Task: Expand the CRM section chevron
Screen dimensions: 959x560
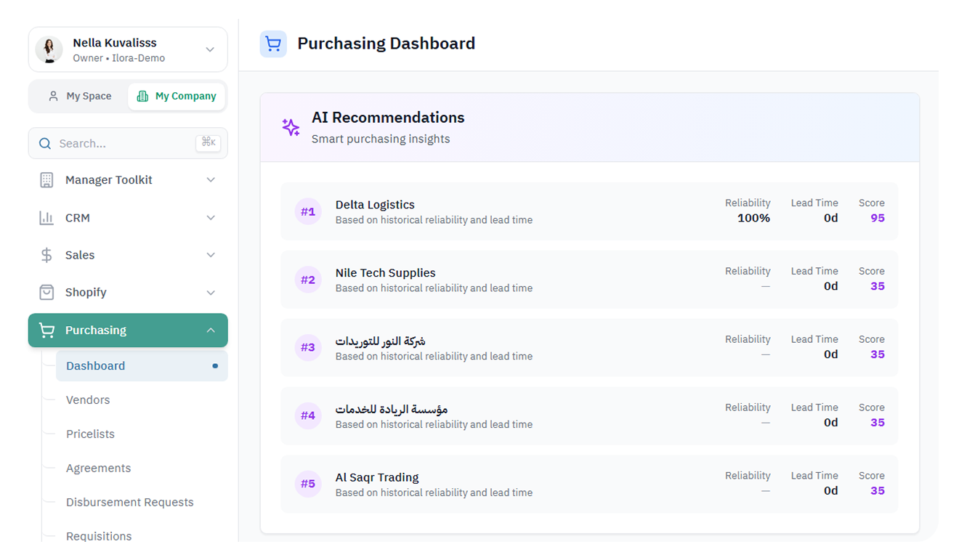Action: (x=211, y=218)
